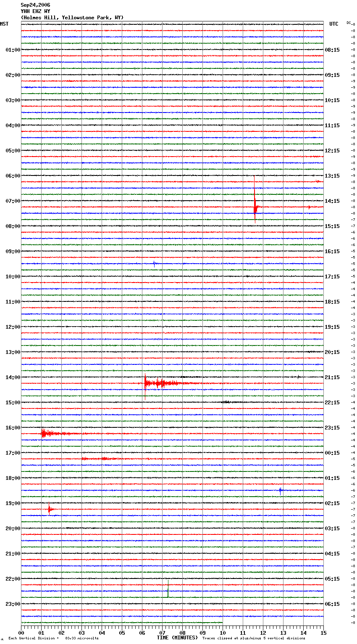Viewport: 357px width, 644px height.
Task: Select the station code YHH EHZ WY
Action: [35, 11]
